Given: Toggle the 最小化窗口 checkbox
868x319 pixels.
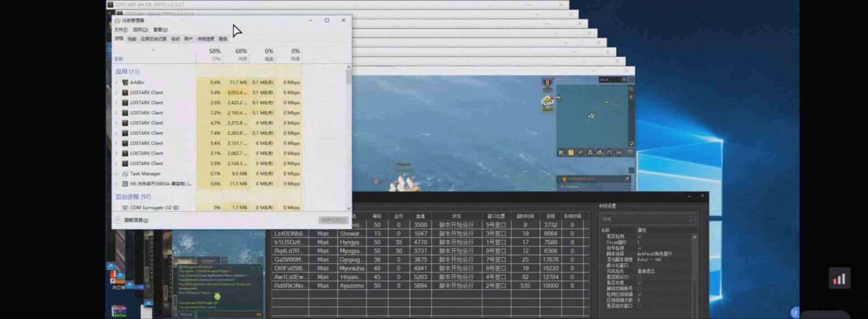Looking at the screenshot, I should click(x=639, y=265).
